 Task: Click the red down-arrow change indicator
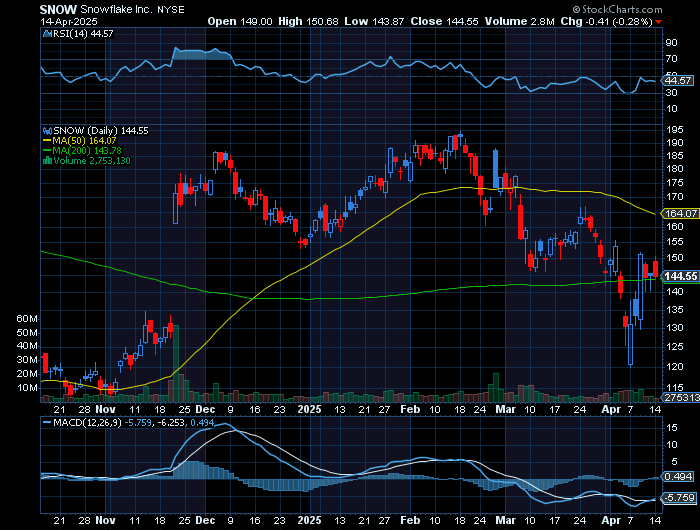point(658,22)
